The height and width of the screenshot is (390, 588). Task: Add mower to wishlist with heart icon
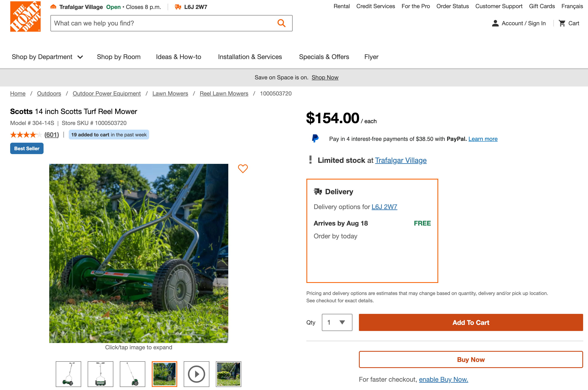[243, 169]
